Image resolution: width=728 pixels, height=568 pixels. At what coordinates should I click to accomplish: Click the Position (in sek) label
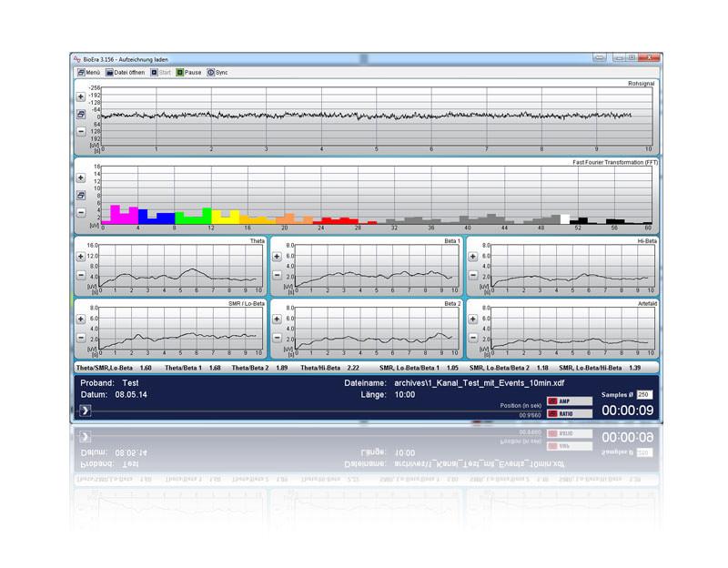coord(521,405)
